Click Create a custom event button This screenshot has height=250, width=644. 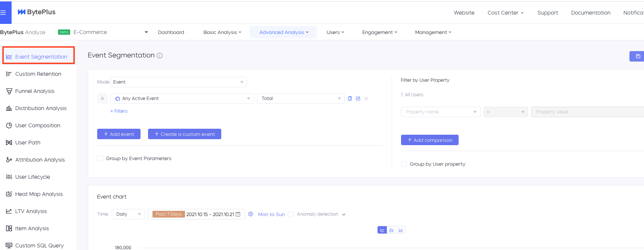click(x=185, y=134)
